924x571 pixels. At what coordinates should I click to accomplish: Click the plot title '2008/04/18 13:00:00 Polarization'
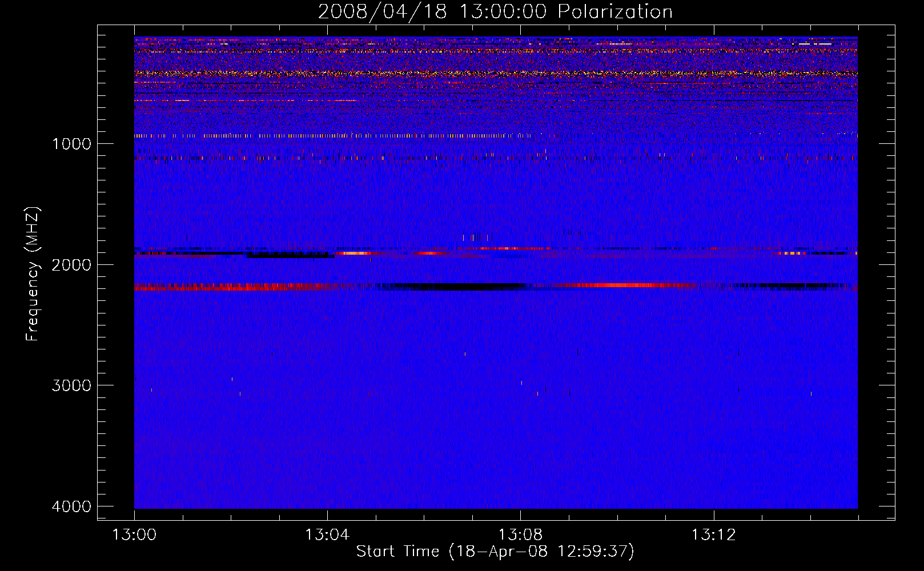pyautogui.click(x=495, y=12)
